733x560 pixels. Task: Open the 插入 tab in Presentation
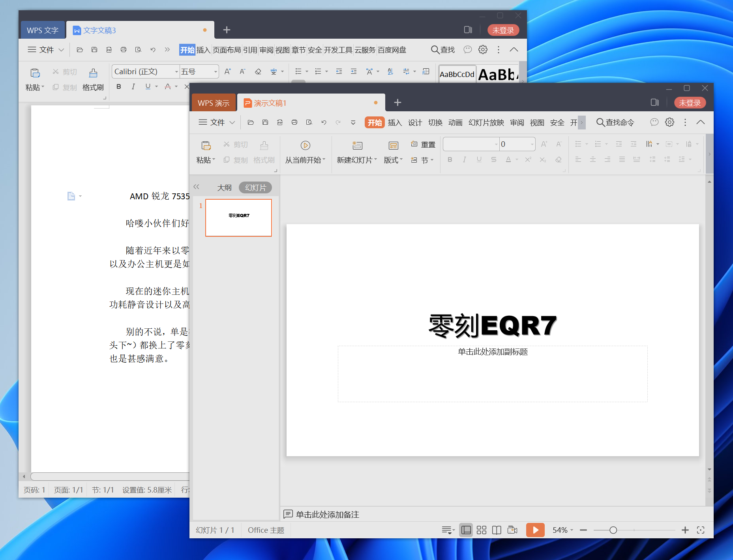[395, 123]
